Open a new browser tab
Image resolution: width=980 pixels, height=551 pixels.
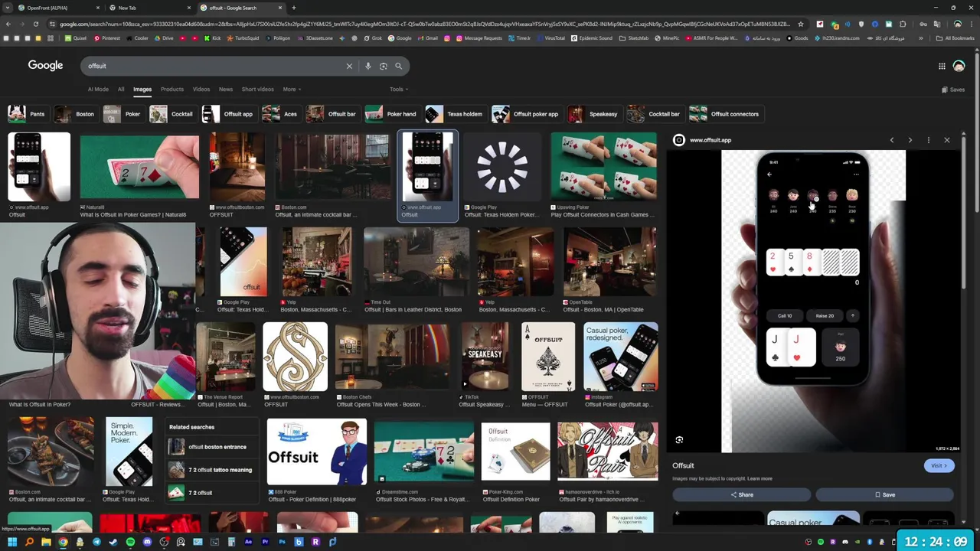[x=294, y=8]
